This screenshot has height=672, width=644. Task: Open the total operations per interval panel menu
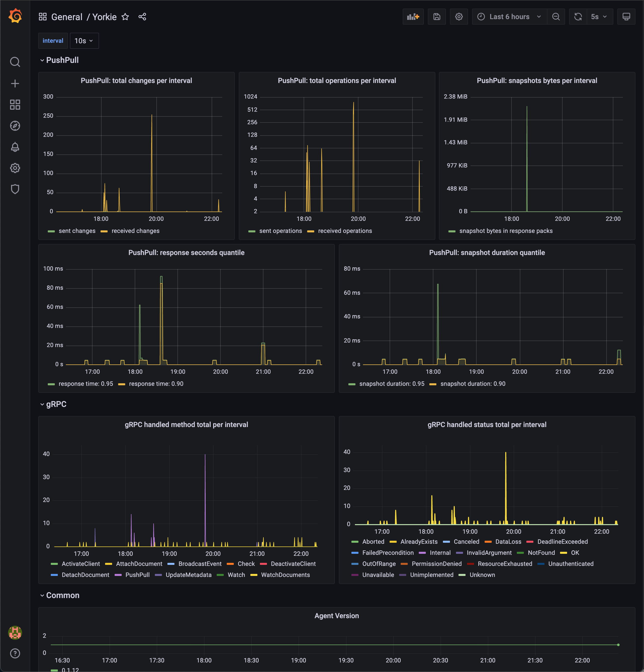pos(337,80)
